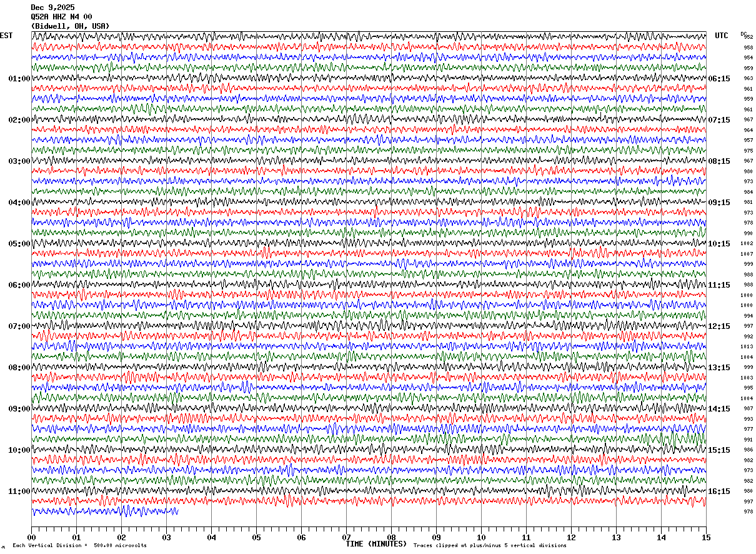756x554 pixels.
Task: Click minute tick label '15' on time axis
Action: click(x=706, y=537)
